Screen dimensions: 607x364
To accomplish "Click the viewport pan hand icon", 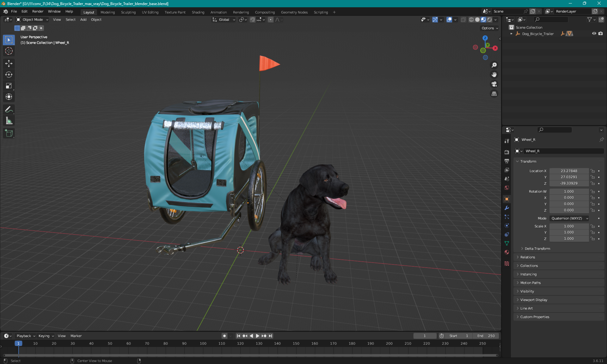I will click(494, 75).
